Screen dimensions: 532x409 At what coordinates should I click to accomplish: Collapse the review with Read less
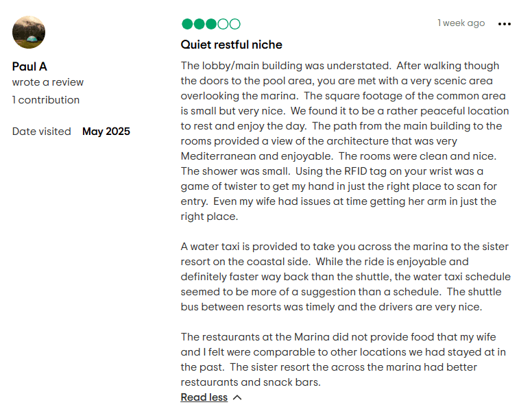click(x=204, y=397)
